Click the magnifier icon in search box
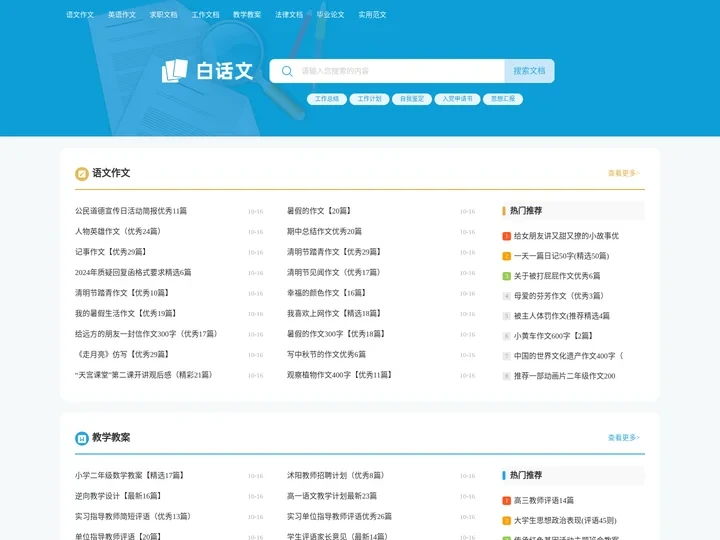The height and width of the screenshot is (540, 720). pyautogui.click(x=289, y=71)
